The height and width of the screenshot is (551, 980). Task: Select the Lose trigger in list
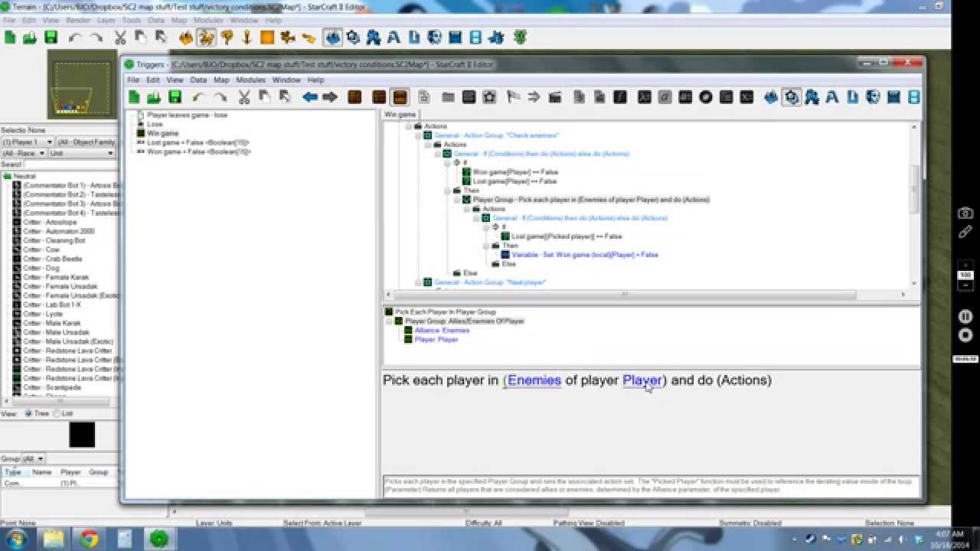[155, 124]
